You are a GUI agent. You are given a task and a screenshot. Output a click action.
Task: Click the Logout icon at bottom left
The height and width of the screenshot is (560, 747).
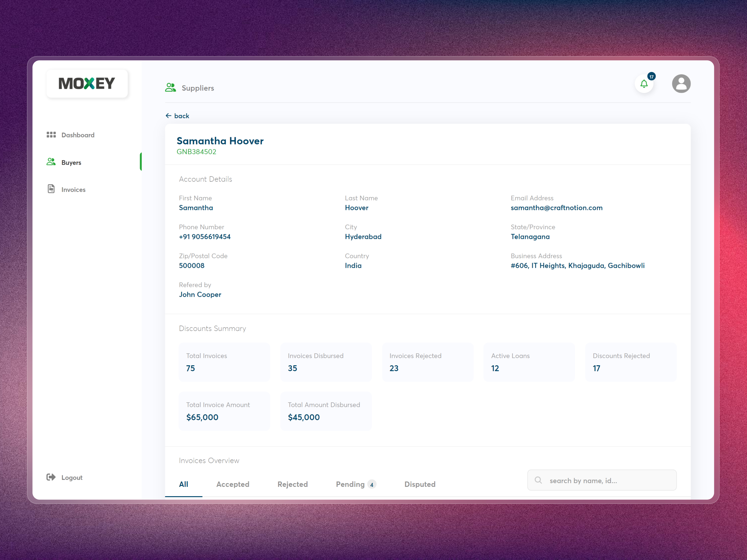pos(51,477)
